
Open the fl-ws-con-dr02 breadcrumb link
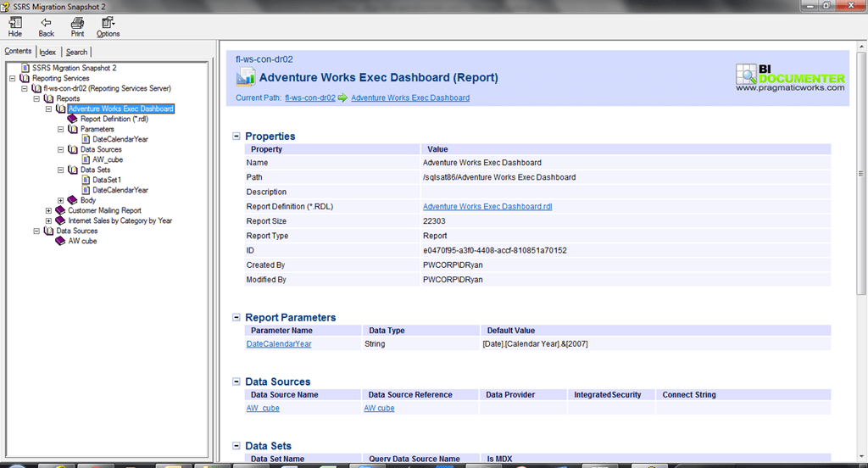[310, 98]
